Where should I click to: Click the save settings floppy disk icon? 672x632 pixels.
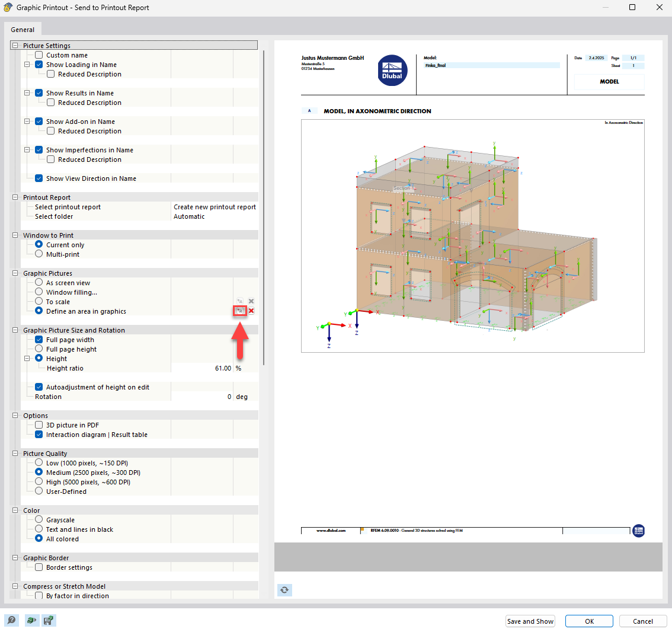click(x=49, y=620)
